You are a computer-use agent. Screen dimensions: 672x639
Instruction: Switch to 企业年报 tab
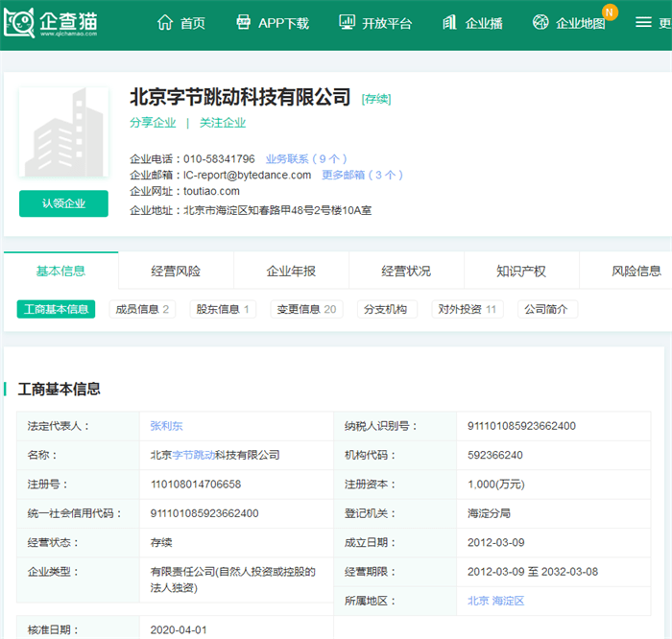(x=291, y=271)
